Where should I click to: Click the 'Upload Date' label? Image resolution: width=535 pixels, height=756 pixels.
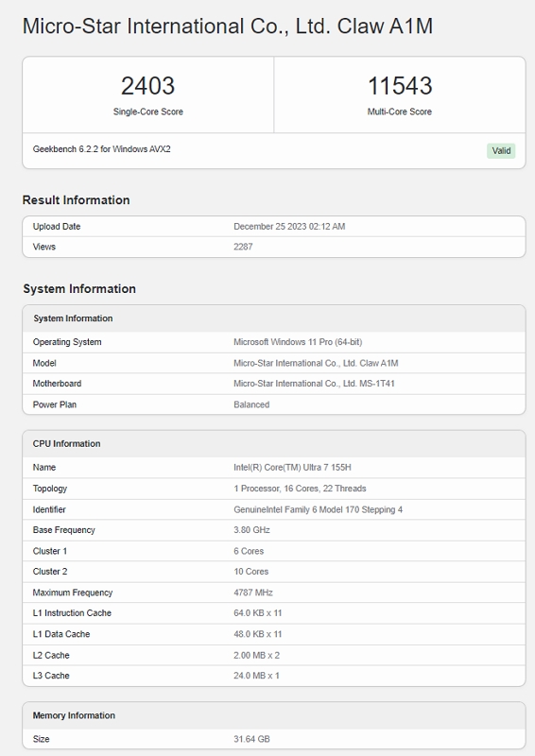tap(57, 227)
